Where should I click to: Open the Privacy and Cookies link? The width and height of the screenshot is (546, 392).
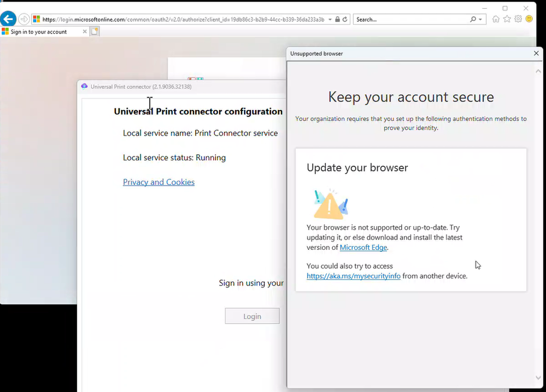[159, 182]
